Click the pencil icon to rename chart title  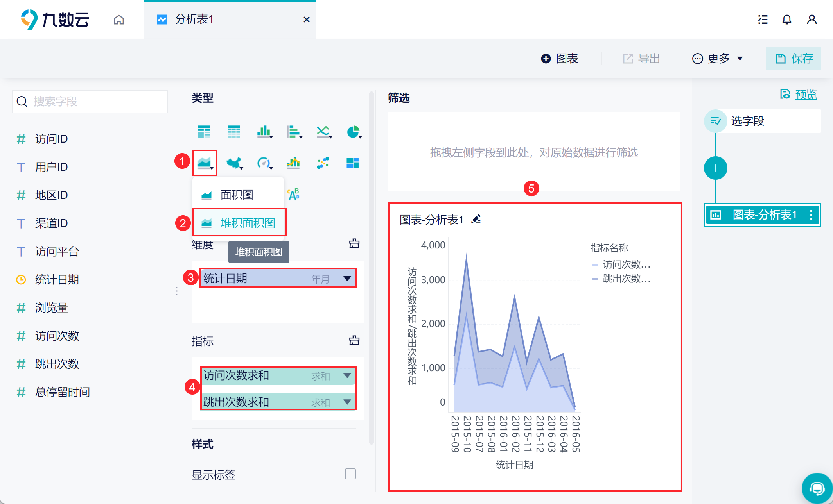click(x=476, y=219)
